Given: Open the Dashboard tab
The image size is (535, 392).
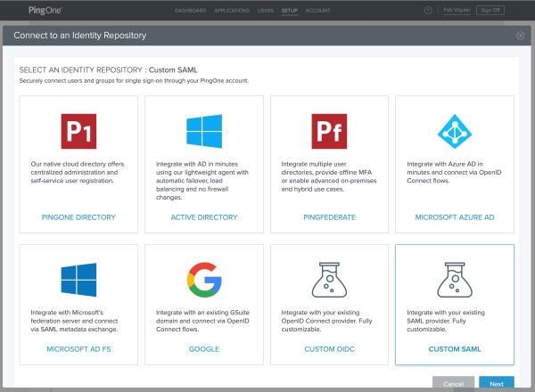Looking at the screenshot, I should [x=190, y=11].
